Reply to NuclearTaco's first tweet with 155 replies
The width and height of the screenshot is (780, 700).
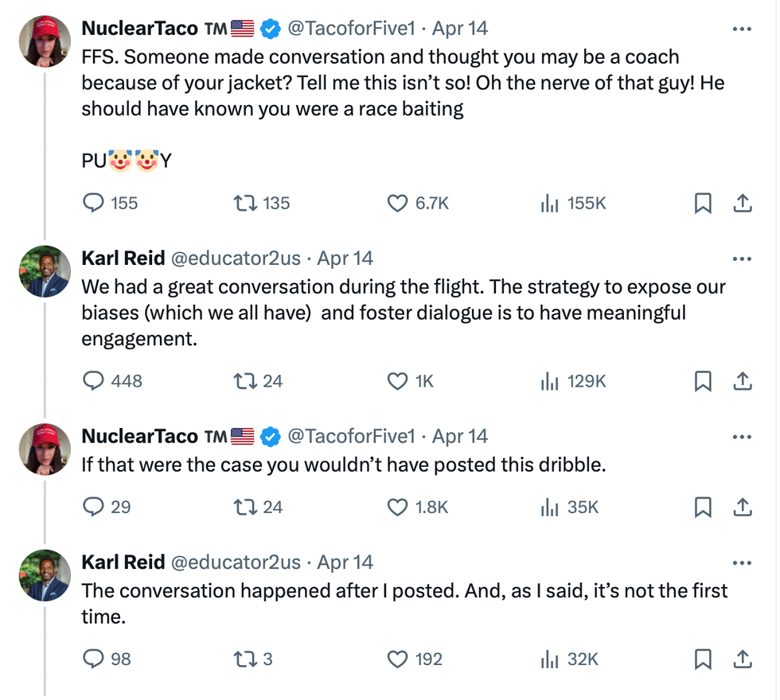(95, 204)
